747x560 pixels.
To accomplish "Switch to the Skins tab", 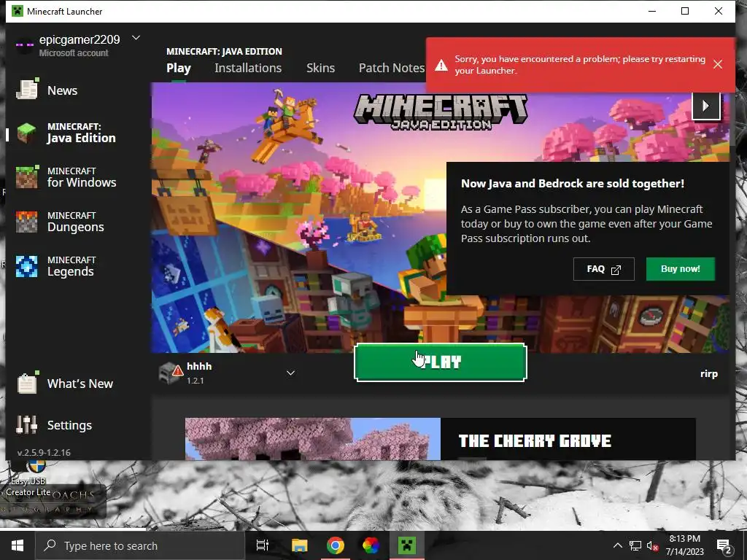I will pyautogui.click(x=320, y=68).
